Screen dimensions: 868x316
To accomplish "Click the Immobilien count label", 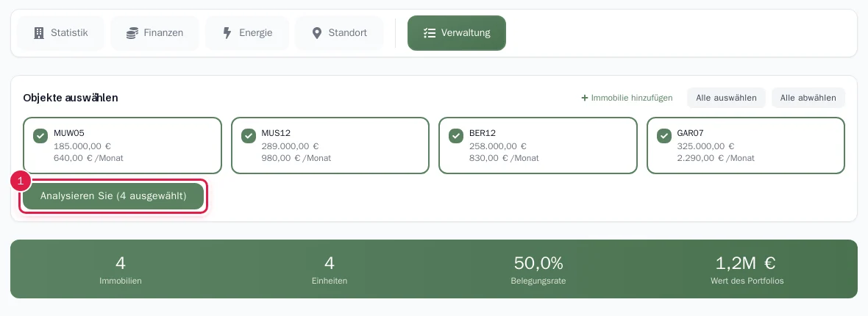I will click(x=121, y=281).
